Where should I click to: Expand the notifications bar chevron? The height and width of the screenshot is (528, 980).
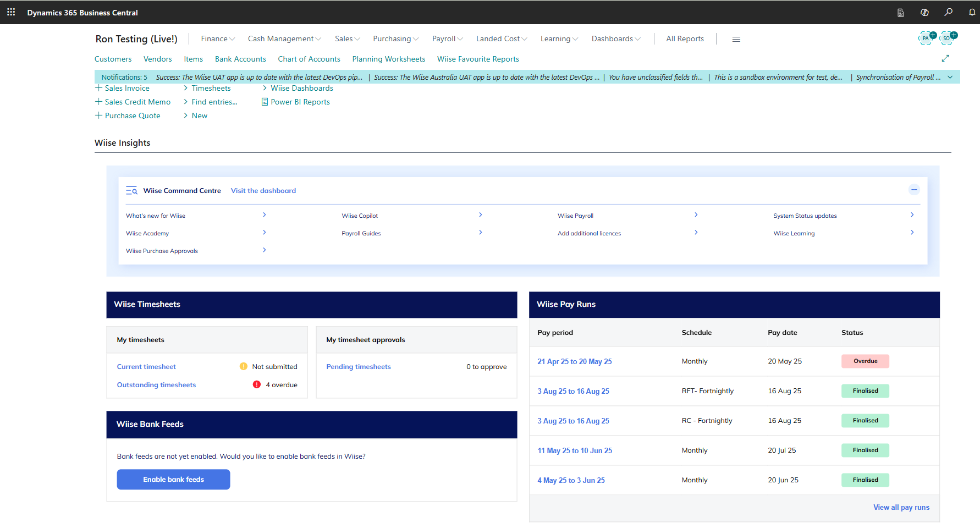[x=950, y=77]
